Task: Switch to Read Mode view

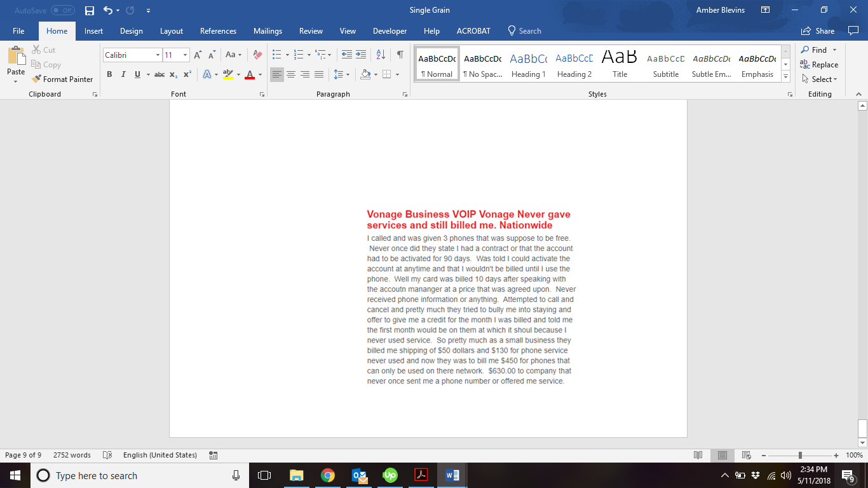Action: tap(698, 455)
